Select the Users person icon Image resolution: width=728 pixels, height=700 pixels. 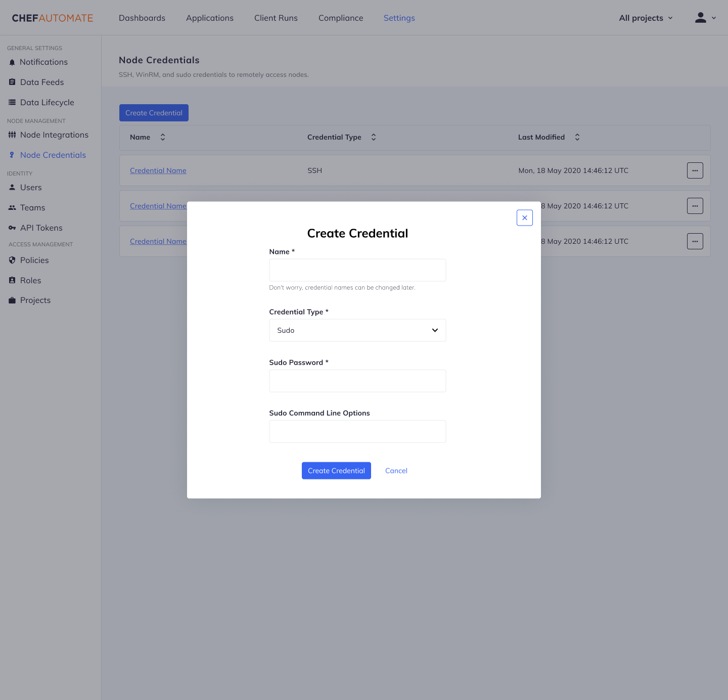12,187
